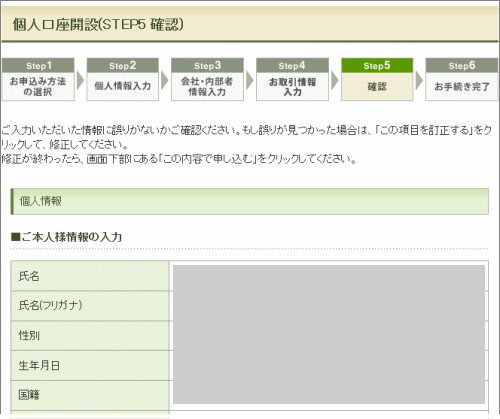This screenshot has height=419, width=500.
Task: Select the 氏名 row label
Action: pos(90,276)
